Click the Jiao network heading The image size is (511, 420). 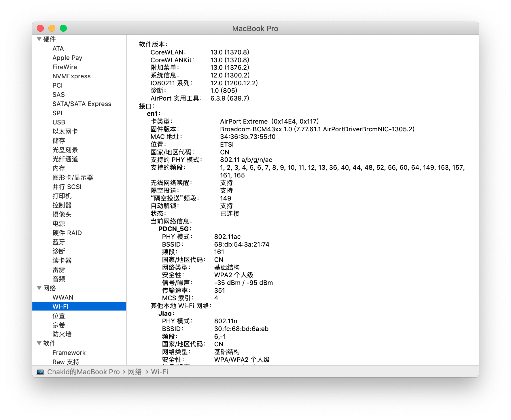[x=166, y=313]
